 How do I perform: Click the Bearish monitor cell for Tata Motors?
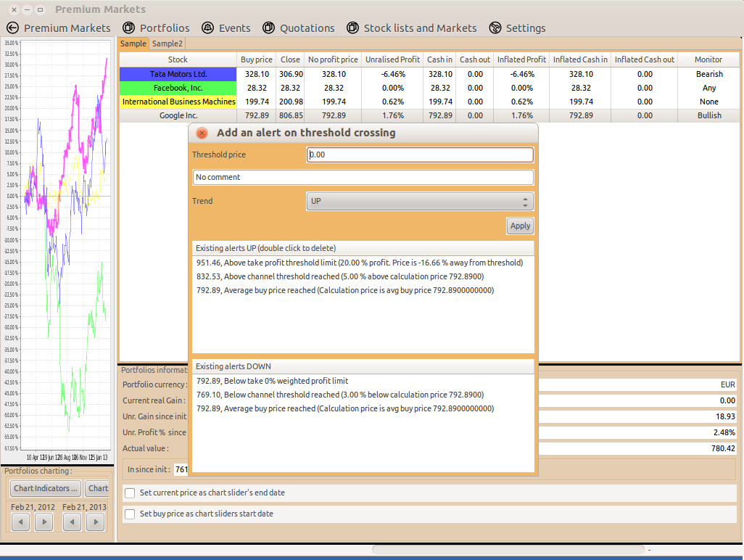click(709, 74)
